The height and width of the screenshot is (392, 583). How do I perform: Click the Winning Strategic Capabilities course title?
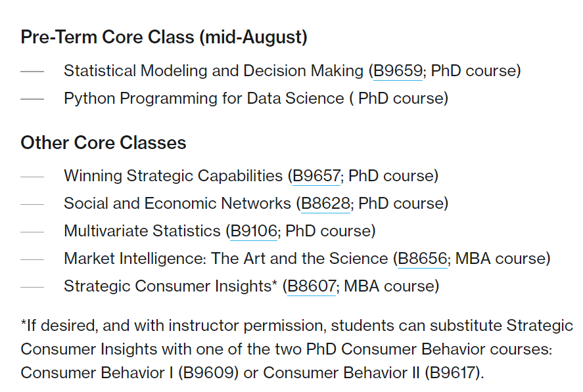click(174, 176)
